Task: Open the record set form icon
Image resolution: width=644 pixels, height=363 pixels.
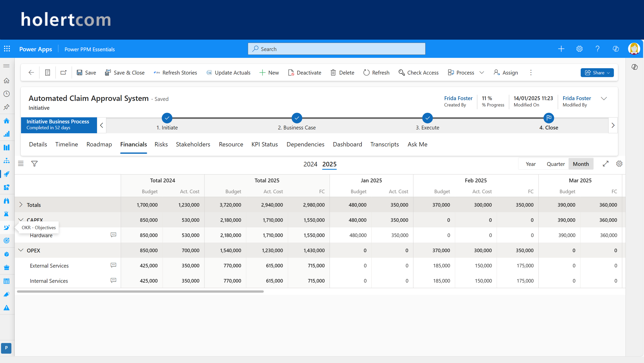Action: point(47,73)
